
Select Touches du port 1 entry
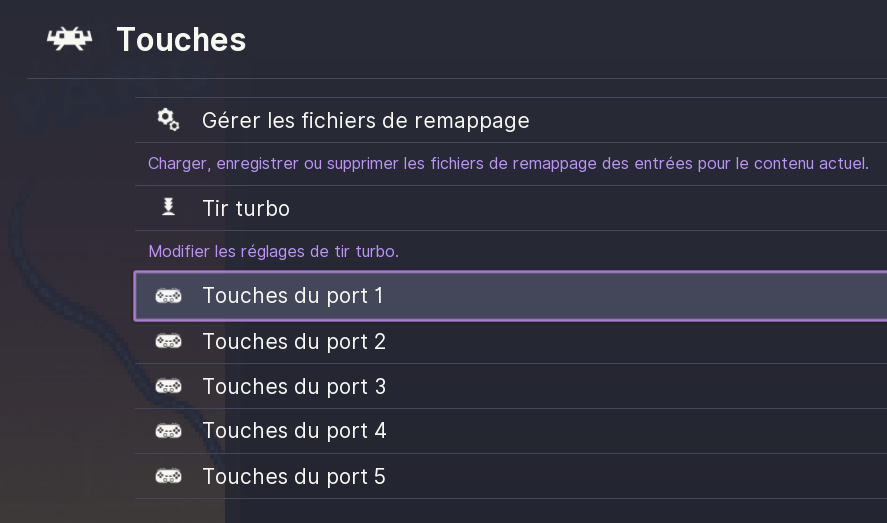[293, 296]
